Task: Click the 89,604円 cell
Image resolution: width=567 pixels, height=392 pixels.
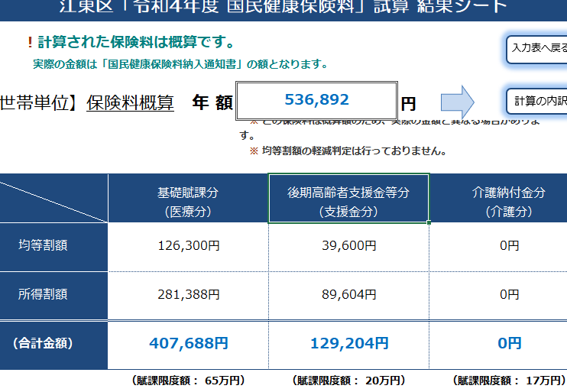Action: point(348,294)
